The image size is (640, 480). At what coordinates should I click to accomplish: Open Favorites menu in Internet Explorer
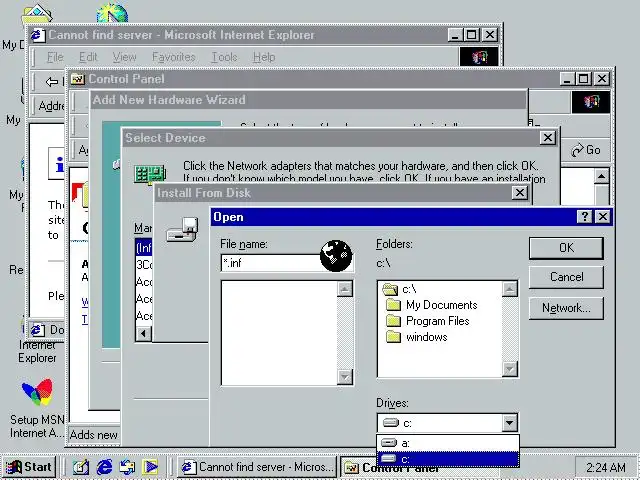tap(173, 57)
